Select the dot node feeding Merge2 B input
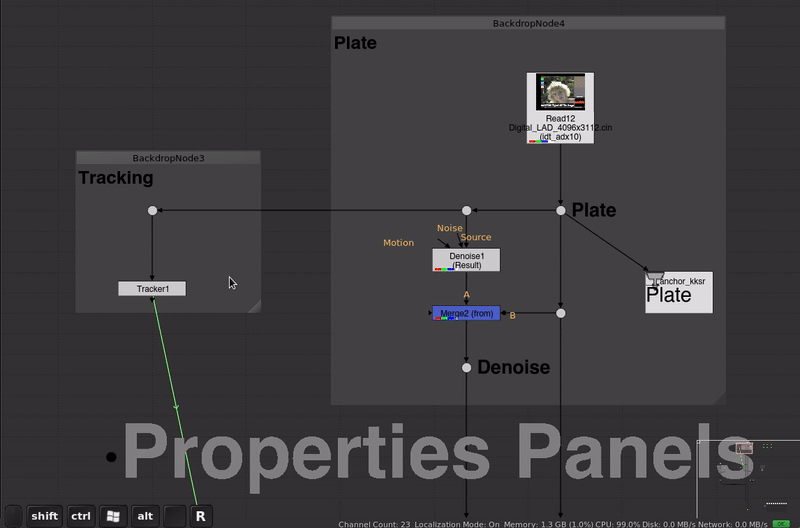 [561, 313]
